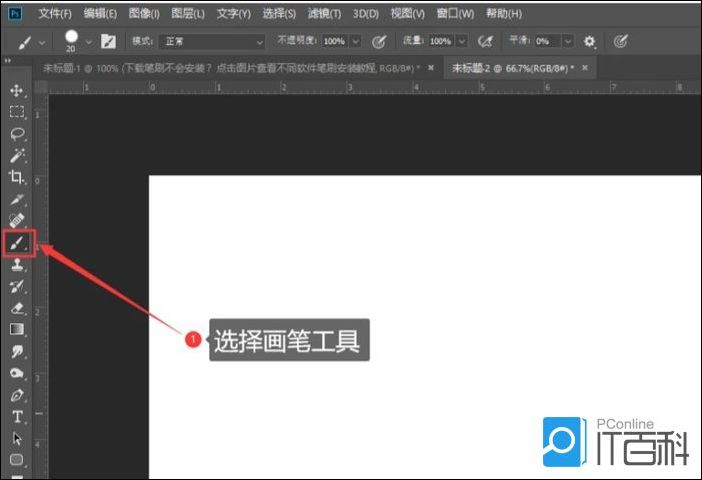Pick the Crop tool
The image size is (702, 480).
pos(17,177)
